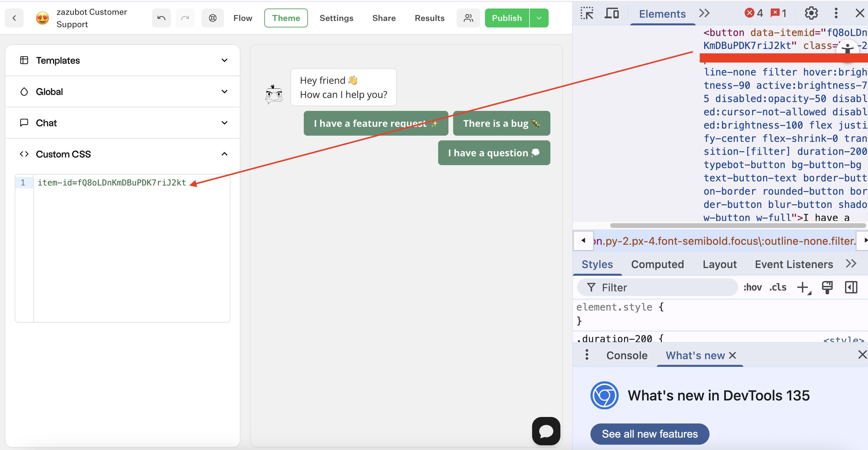
Task: Click the undo arrow icon
Action: pos(161,18)
